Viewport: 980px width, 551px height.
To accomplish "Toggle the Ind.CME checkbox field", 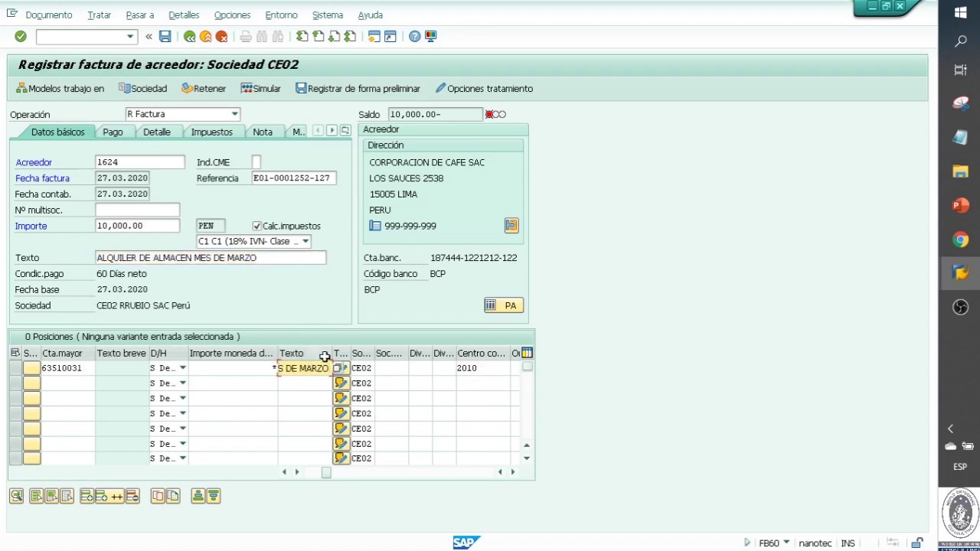I will [256, 161].
